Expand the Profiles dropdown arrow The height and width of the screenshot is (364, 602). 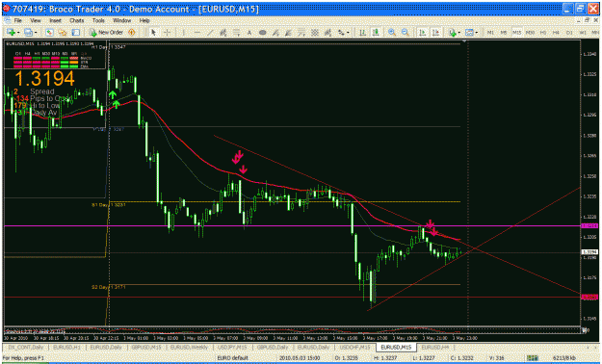pyautogui.click(x=36, y=33)
